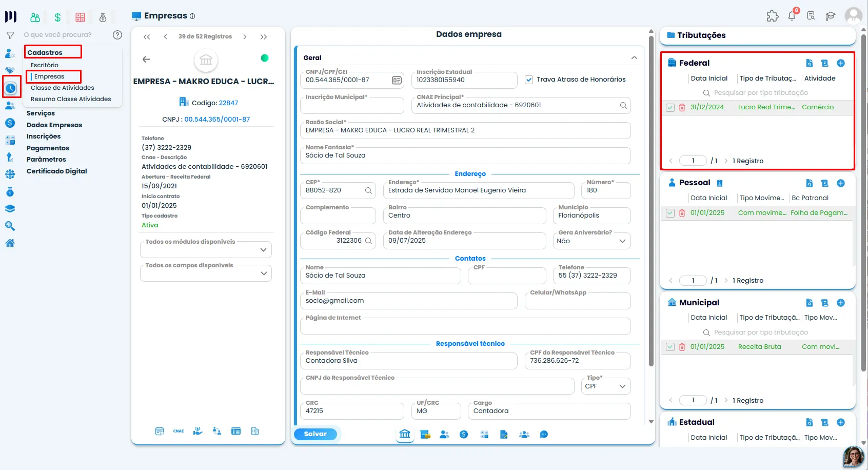Open the help question mark icon
The height and width of the screenshot is (470, 868).
(x=117, y=35)
